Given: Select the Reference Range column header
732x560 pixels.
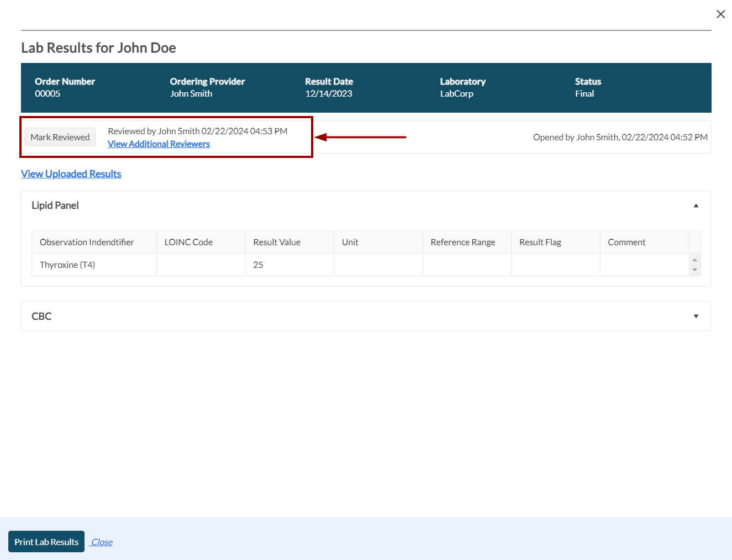Looking at the screenshot, I should point(462,242).
